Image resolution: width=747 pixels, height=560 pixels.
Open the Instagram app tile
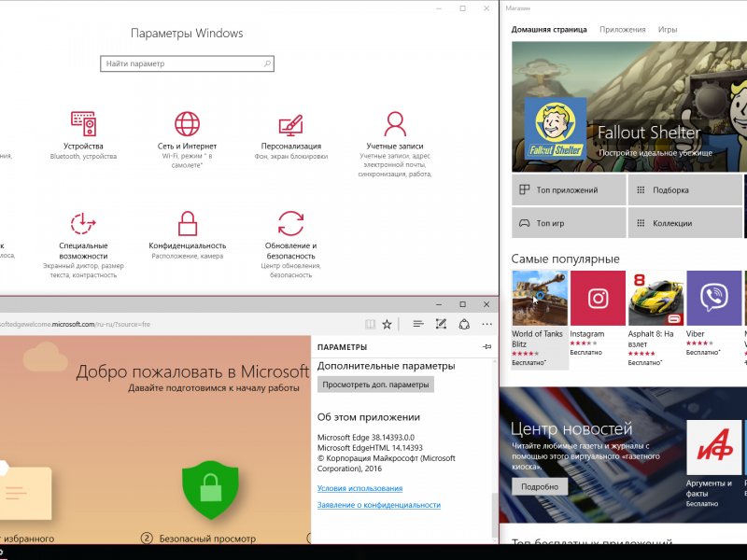[598, 314]
